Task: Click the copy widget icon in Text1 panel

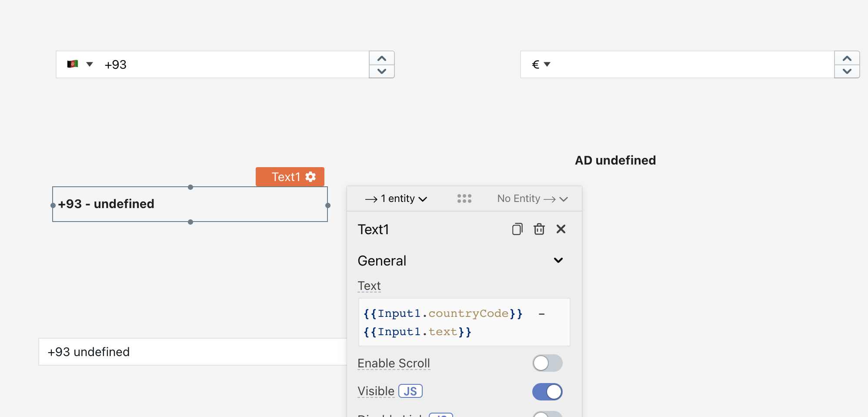Action: [x=517, y=229]
